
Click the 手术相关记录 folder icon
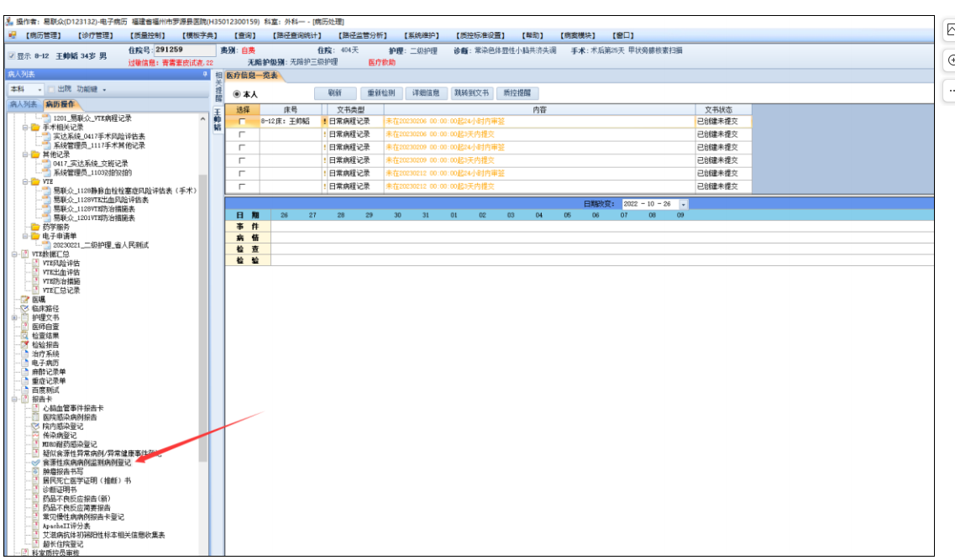35,128
